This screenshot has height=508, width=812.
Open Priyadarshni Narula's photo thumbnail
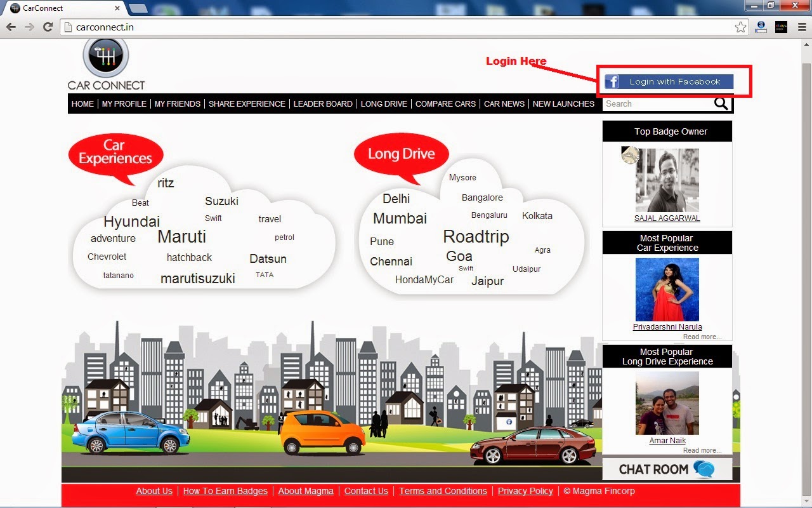point(667,289)
